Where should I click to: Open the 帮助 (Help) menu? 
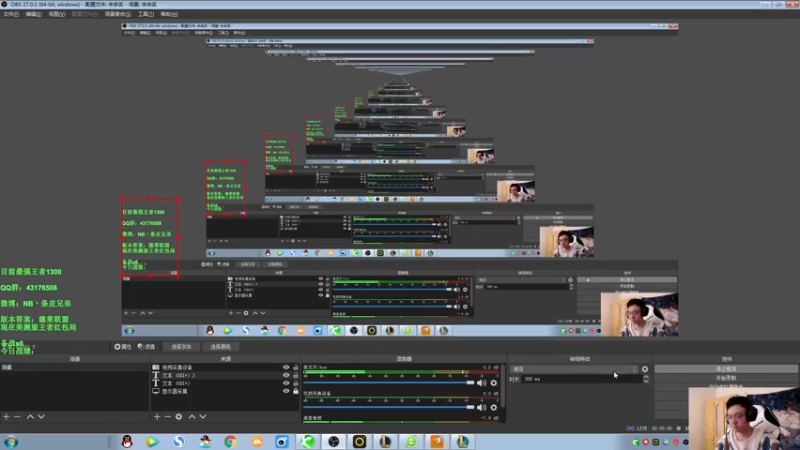pyautogui.click(x=169, y=14)
